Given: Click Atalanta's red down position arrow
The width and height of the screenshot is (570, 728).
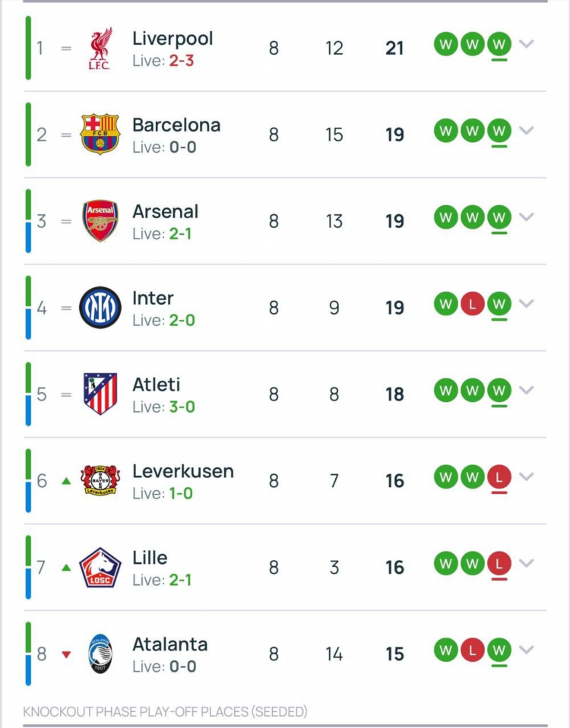Looking at the screenshot, I should pos(66,654).
